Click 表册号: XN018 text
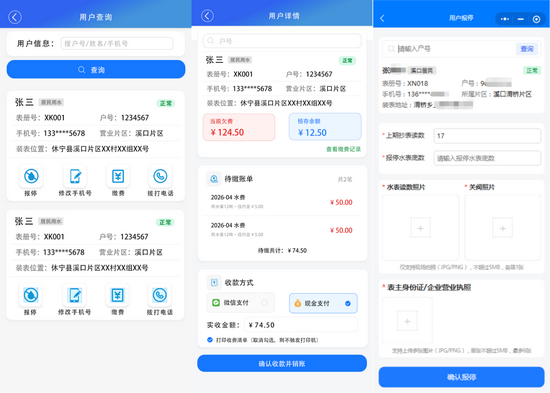 (405, 84)
